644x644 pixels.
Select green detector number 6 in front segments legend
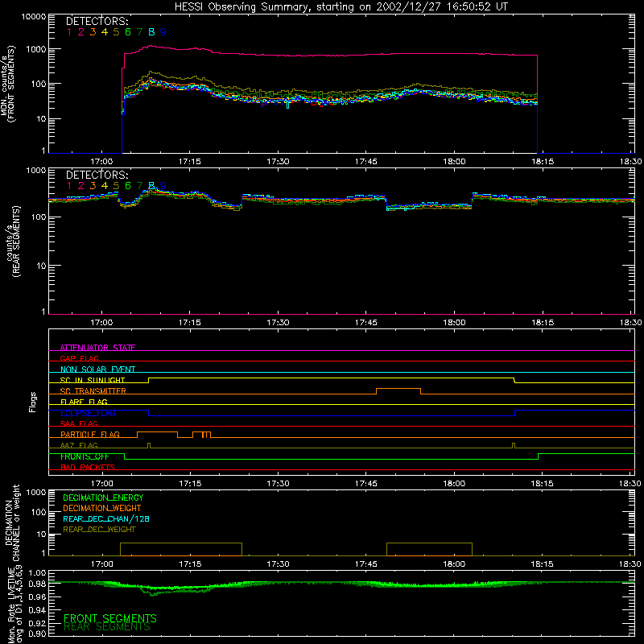pyautogui.click(x=128, y=32)
